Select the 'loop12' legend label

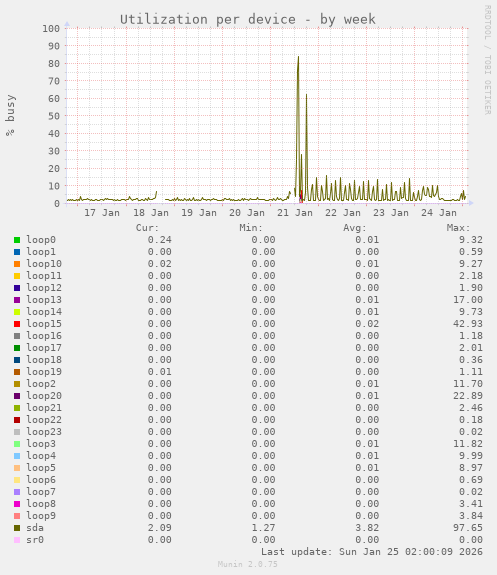44,288
